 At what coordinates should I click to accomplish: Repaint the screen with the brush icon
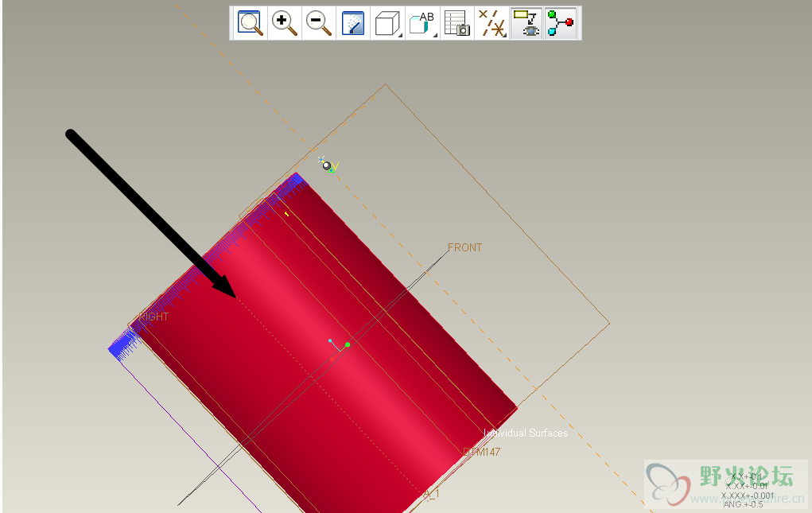353,23
